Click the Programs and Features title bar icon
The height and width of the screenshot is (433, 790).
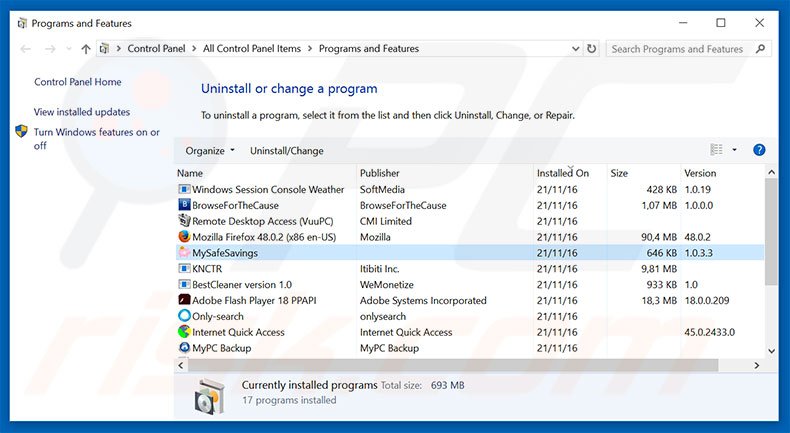(22, 23)
